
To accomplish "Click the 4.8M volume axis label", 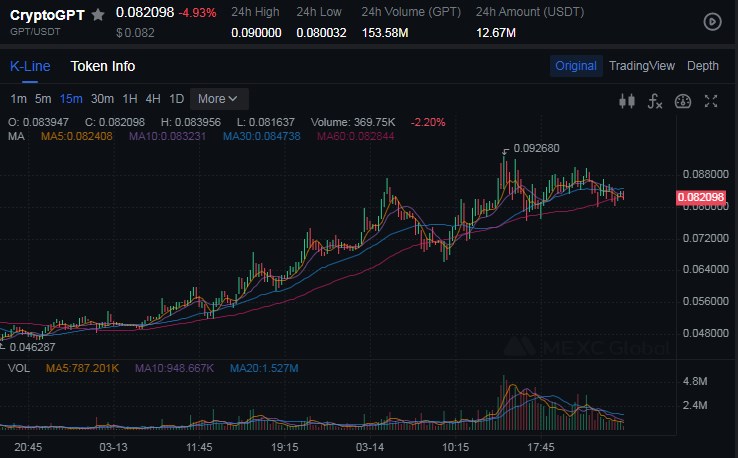I will click(x=695, y=381).
